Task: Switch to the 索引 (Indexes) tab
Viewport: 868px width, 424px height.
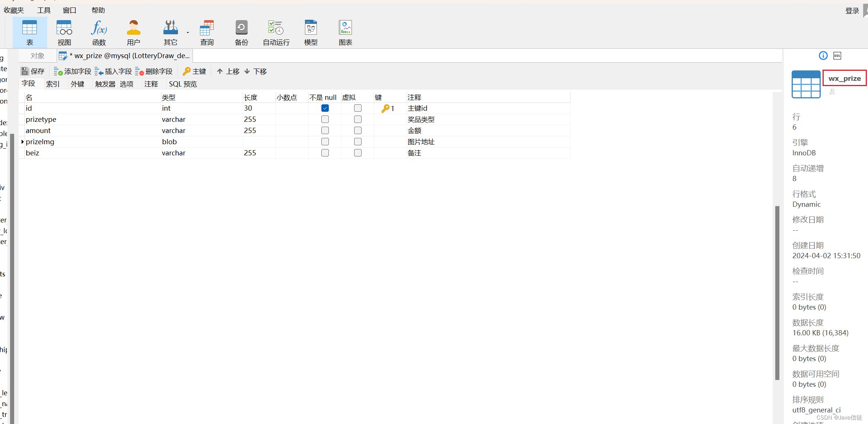Action: pyautogui.click(x=53, y=84)
